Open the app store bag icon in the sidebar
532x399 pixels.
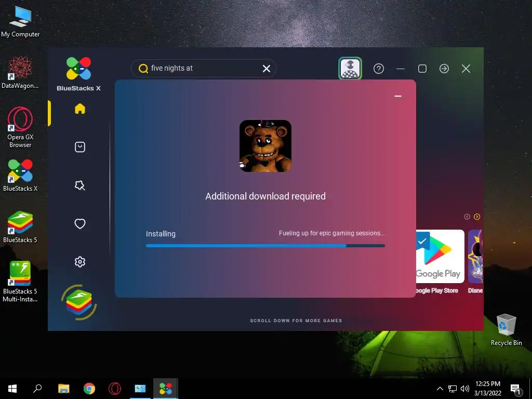pyautogui.click(x=80, y=147)
